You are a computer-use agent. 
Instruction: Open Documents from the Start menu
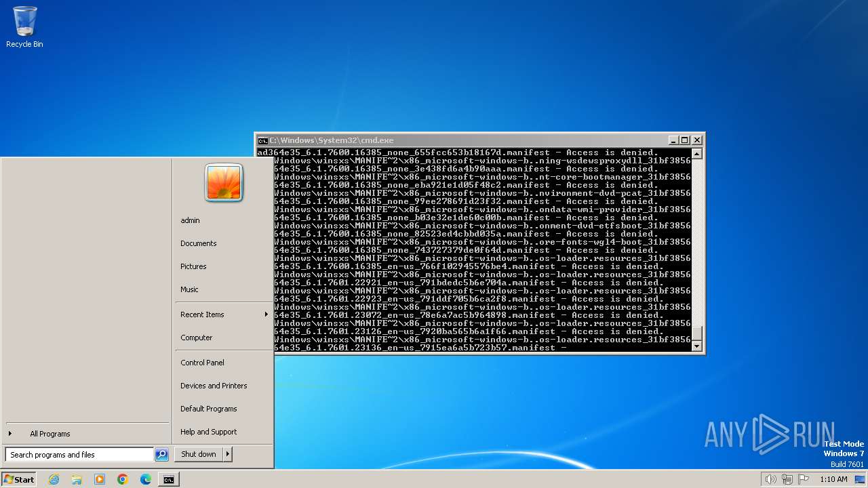click(224, 243)
